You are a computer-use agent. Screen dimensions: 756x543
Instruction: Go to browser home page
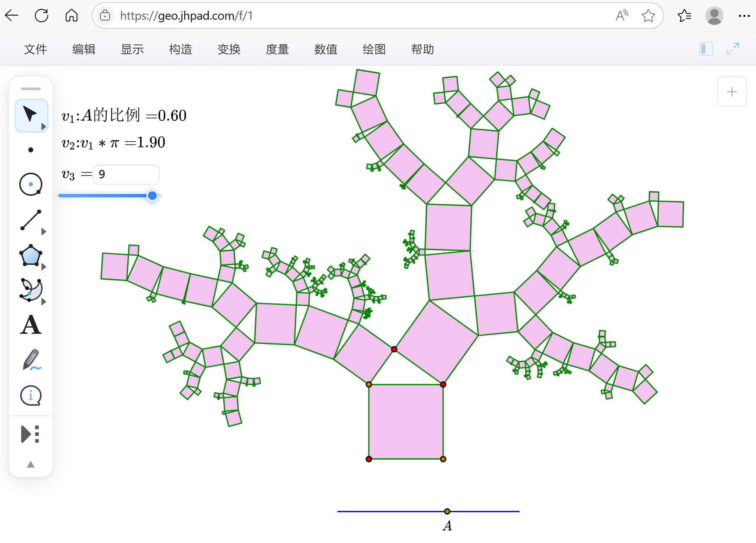point(71,16)
